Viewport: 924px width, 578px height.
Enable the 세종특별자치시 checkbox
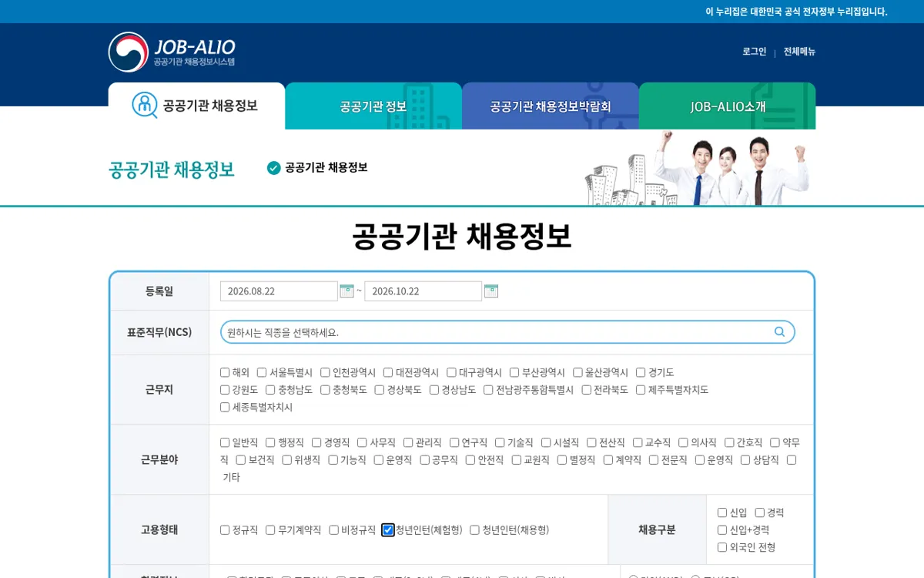click(x=225, y=407)
